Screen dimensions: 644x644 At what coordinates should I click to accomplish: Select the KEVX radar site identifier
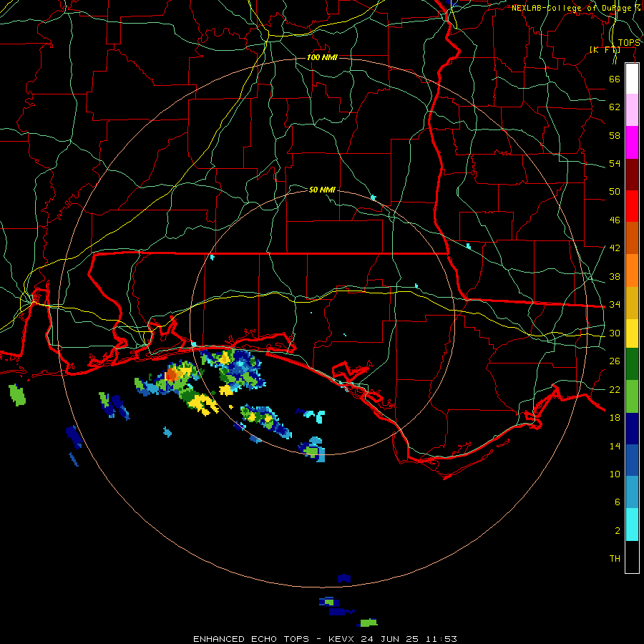pos(343,639)
